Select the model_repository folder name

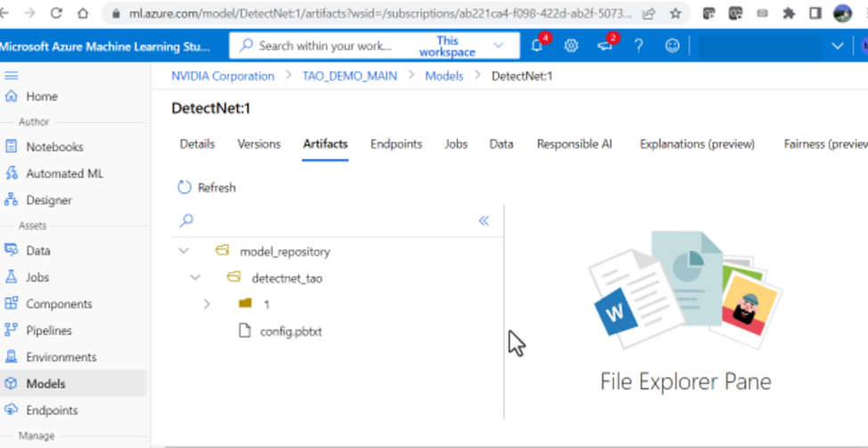tap(285, 251)
